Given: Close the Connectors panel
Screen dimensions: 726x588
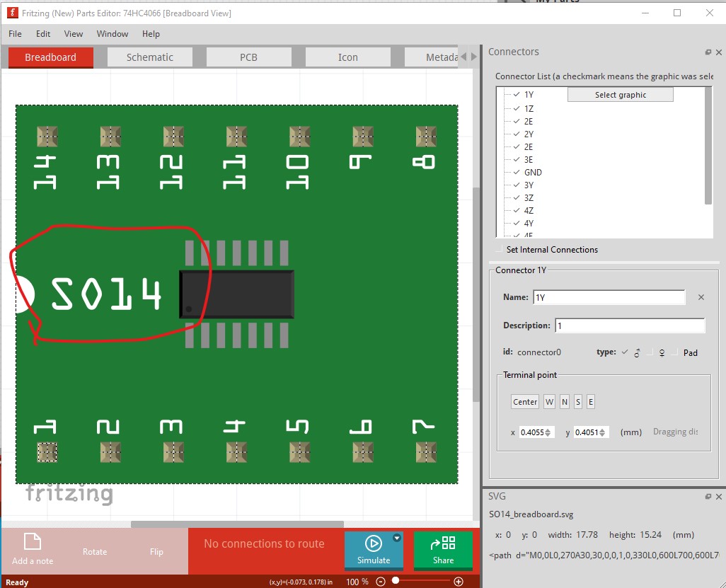Looking at the screenshot, I should [719, 52].
